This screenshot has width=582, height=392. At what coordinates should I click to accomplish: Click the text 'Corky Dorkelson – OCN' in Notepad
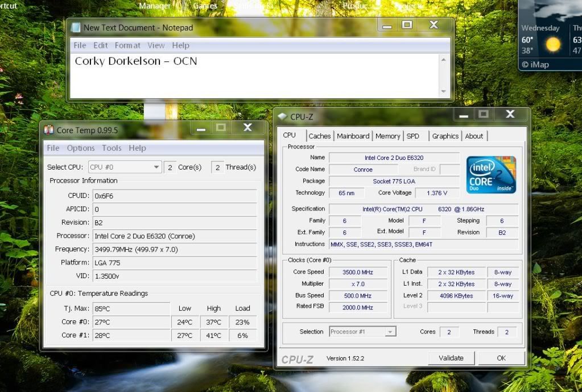136,61
